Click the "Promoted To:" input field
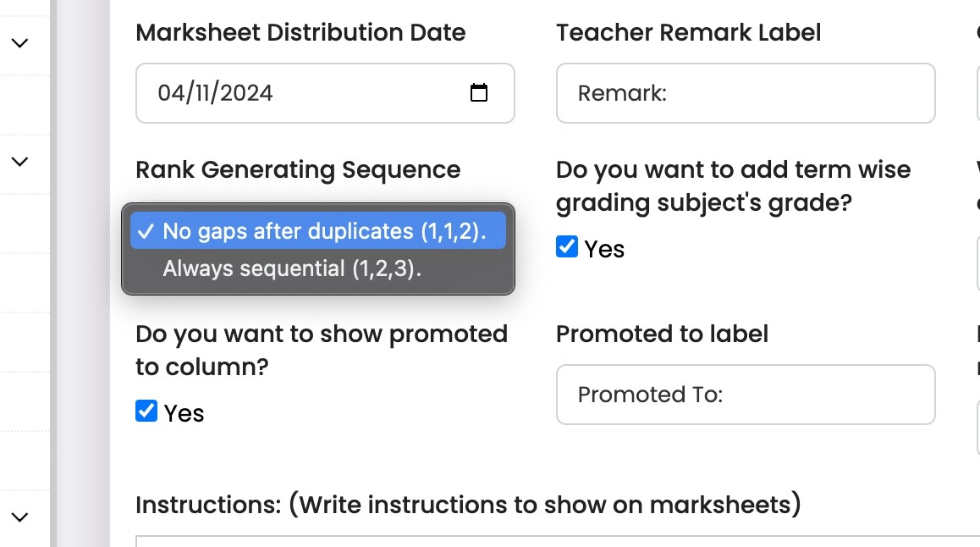This screenshot has width=980, height=547. (745, 395)
